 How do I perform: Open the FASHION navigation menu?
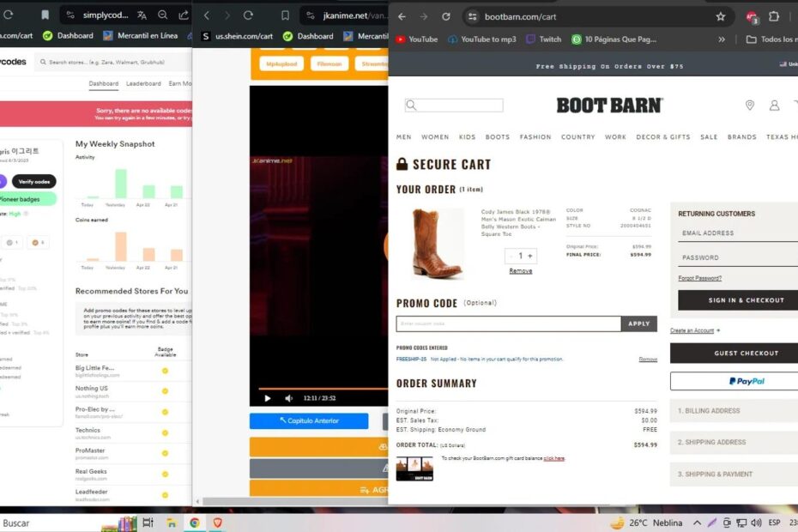535,137
